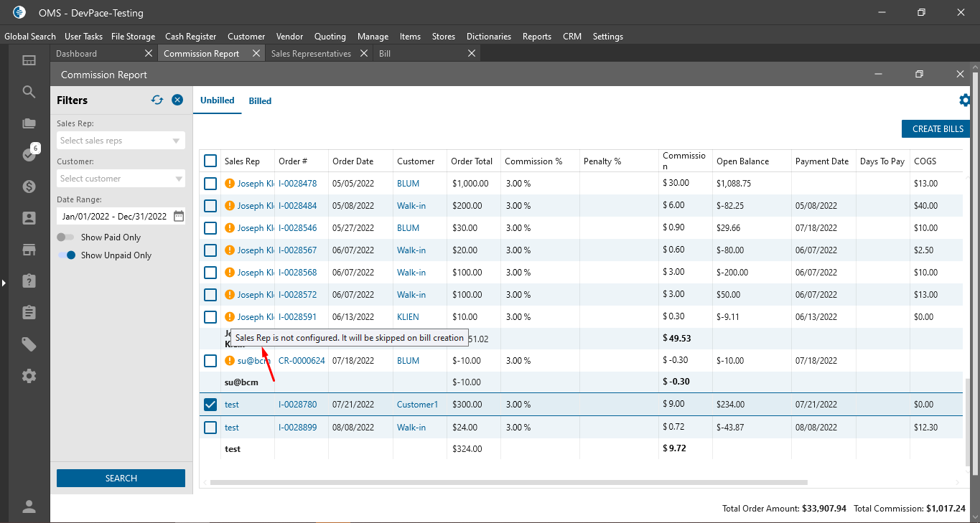
Task: Expand the Select sales reps dropdown
Action: click(121, 141)
